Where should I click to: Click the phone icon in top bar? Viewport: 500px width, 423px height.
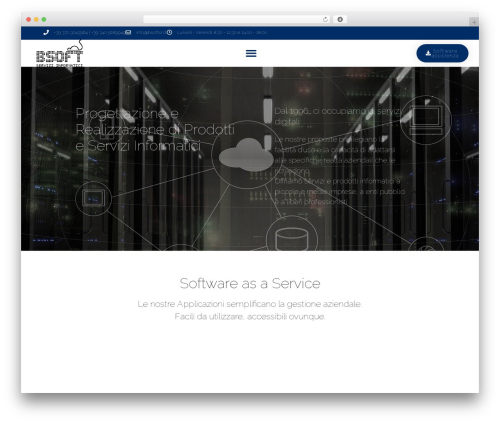[x=46, y=32]
